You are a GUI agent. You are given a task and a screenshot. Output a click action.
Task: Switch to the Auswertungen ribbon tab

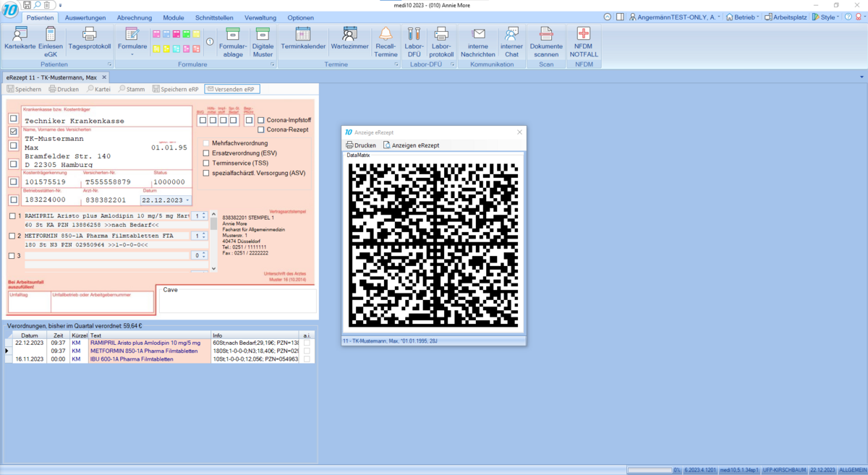(x=85, y=17)
